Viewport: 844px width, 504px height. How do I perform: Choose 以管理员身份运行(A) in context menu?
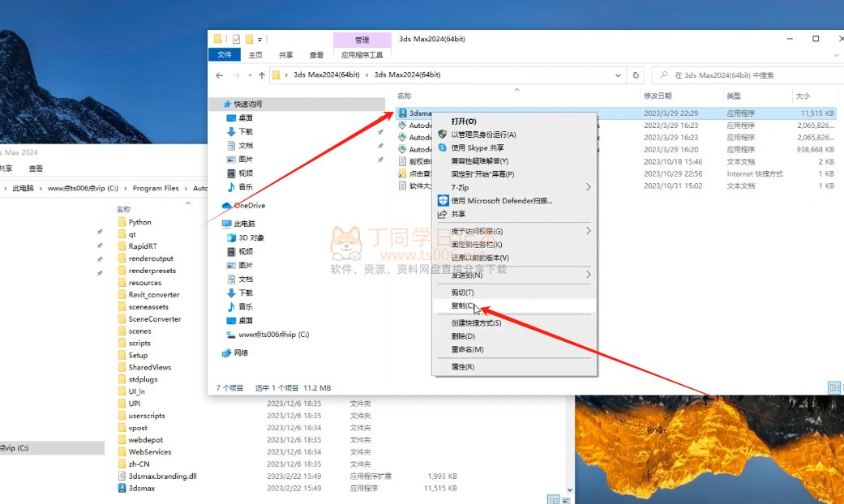click(x=515, y=135)
